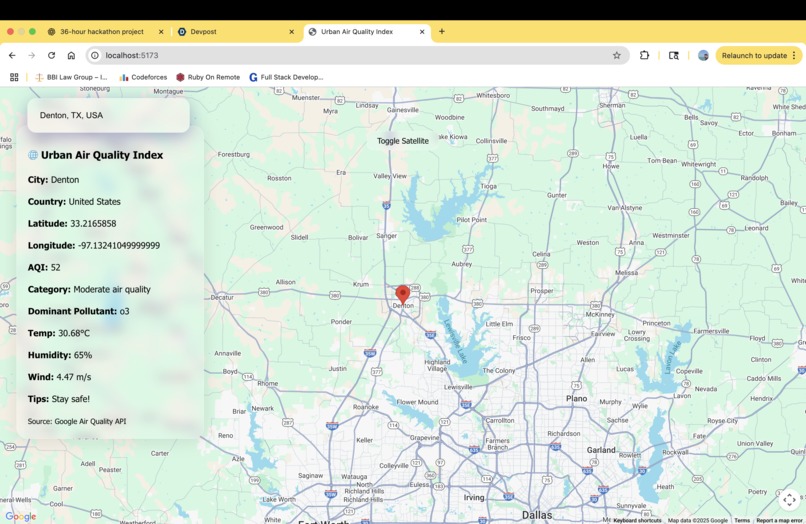This screenshot has width=806, height=524.
Task: Toggle fullscreen map view icon
Action: click(790, 499)
